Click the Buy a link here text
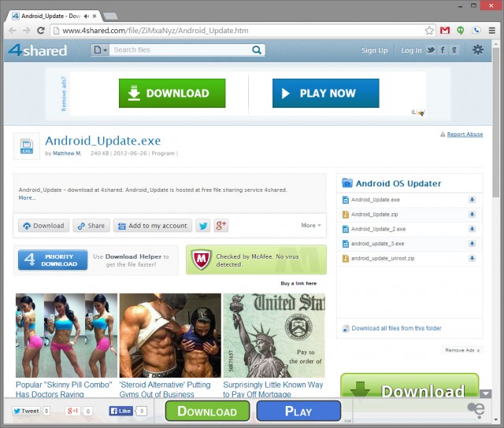This screenshot has height=428, width=504. pos(298,283)
